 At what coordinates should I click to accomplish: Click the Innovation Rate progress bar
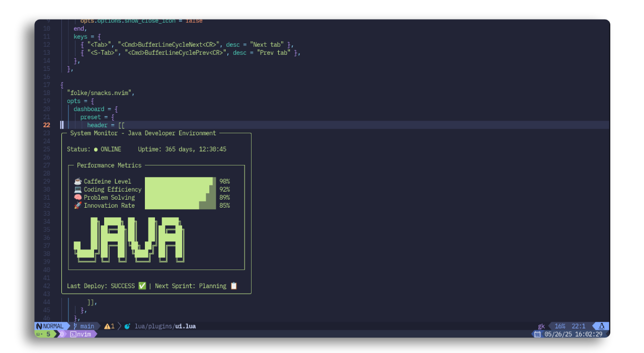point(180,206)
